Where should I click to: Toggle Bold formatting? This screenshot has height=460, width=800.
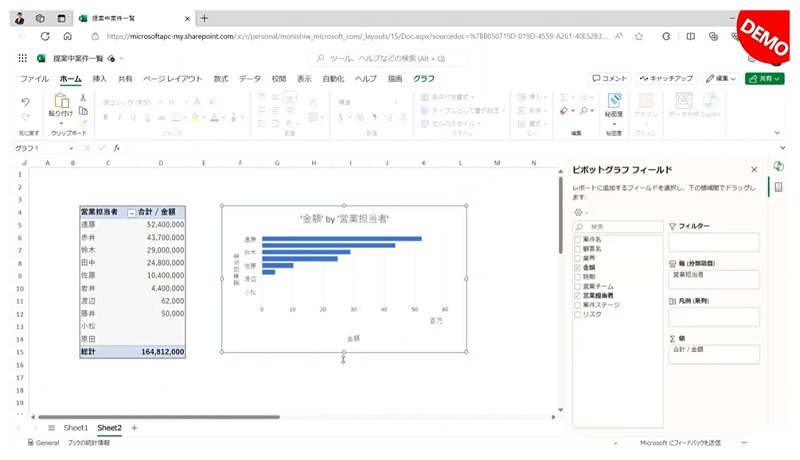(x=106, y=117)
